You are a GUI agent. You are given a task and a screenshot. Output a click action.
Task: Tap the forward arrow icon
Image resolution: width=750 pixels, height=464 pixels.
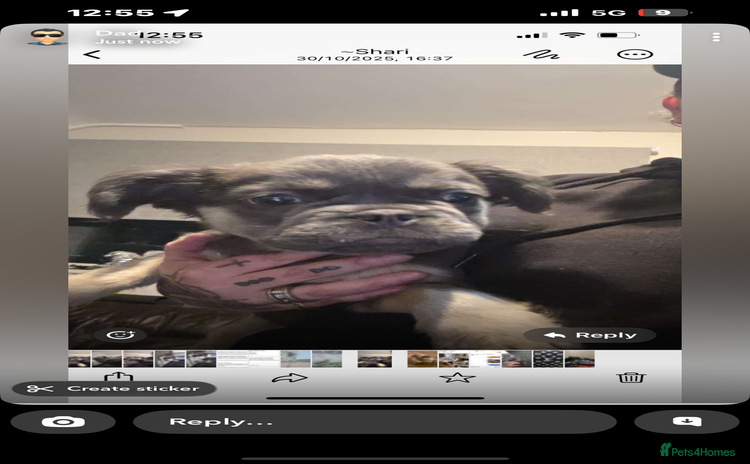(x=289, y=378)
